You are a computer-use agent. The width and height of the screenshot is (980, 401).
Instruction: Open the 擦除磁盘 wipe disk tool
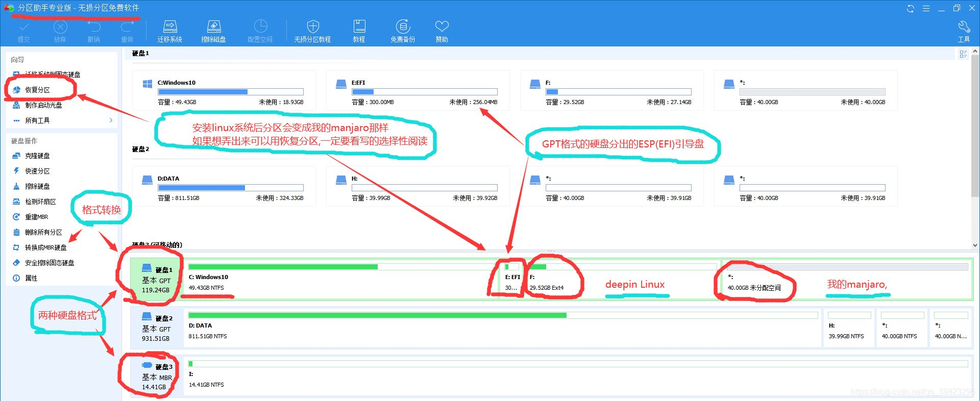click(x=213, y=32)
